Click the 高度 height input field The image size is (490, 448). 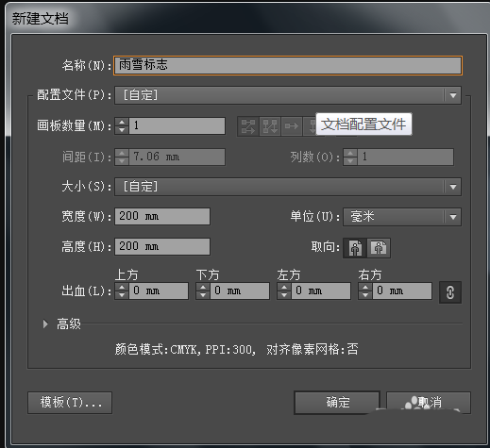pyautogui.click(x=162, y=246)
